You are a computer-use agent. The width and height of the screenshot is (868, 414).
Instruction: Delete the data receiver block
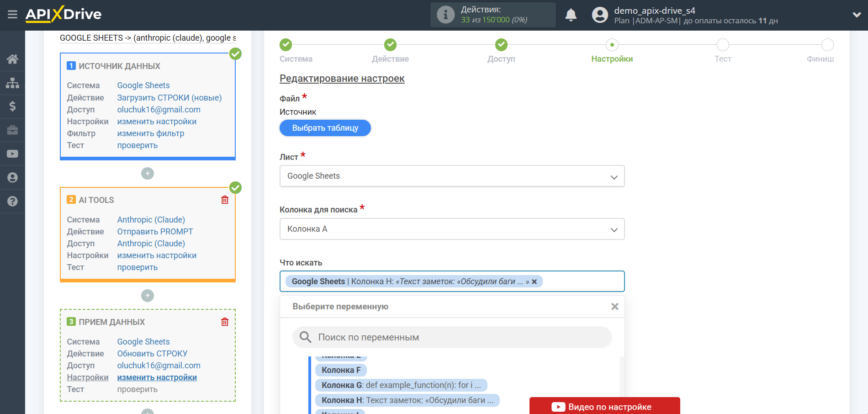225,322
